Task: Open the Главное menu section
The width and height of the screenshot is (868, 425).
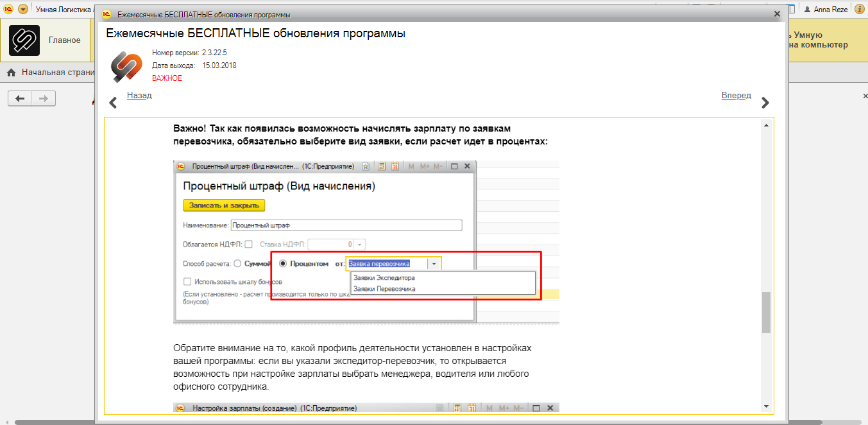Action: tap(65, 40)
